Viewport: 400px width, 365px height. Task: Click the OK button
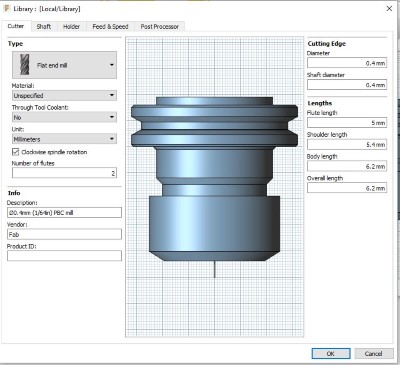(331, 353)
